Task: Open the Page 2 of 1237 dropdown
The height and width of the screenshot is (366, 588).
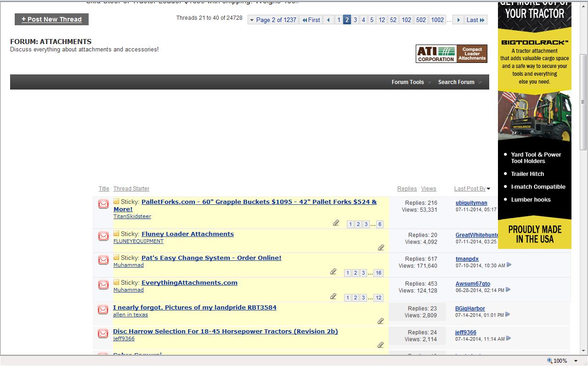Action: [273, 20]
